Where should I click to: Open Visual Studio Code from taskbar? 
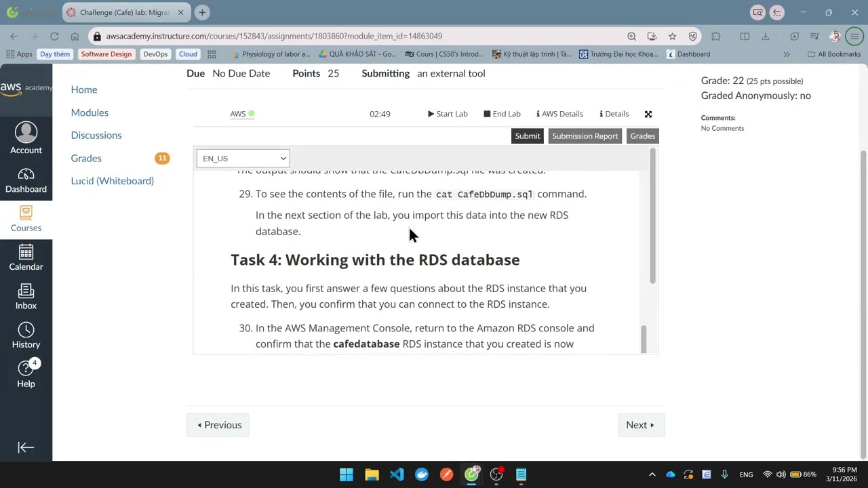click(397, 474)
